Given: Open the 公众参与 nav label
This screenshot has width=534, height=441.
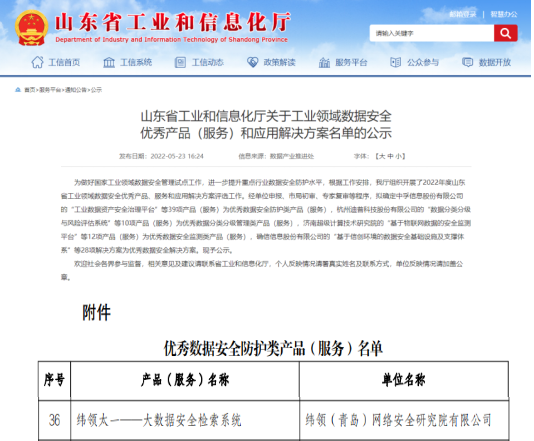Looking at the screenshot, I should tap(423, 62).
